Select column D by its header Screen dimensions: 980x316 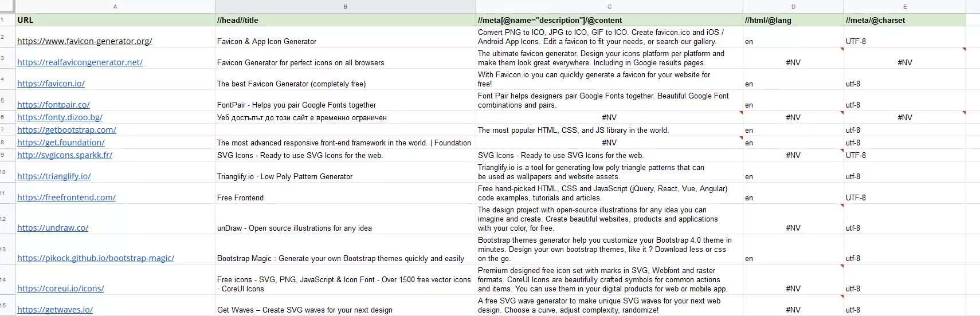(x=793, y=6)
